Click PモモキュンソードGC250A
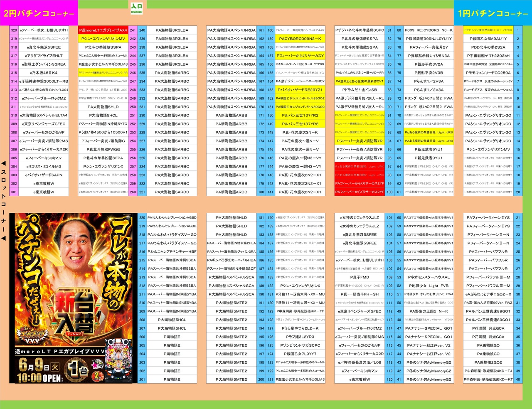The height and width of the screenshot is (409, 532). pyautogui.click(x=488, y=73)
